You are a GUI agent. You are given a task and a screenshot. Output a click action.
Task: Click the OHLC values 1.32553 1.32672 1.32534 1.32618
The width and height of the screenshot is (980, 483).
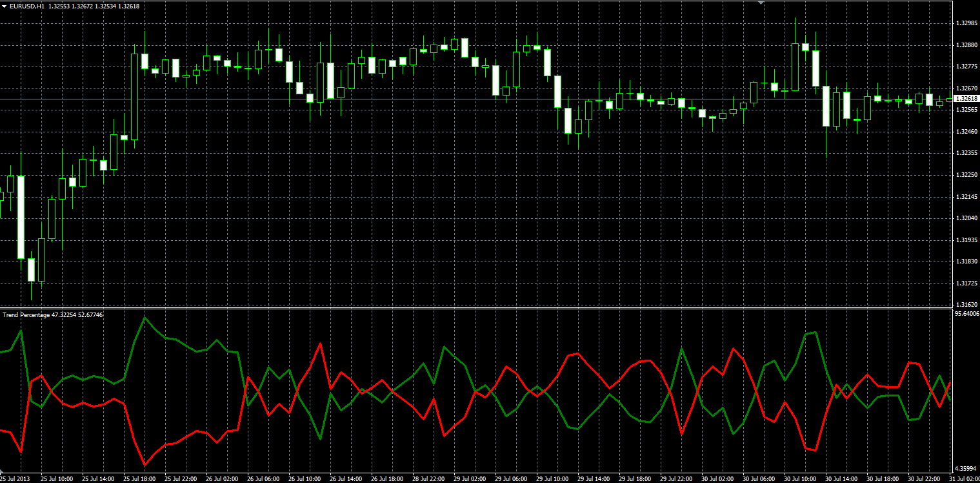click(94, 6)
